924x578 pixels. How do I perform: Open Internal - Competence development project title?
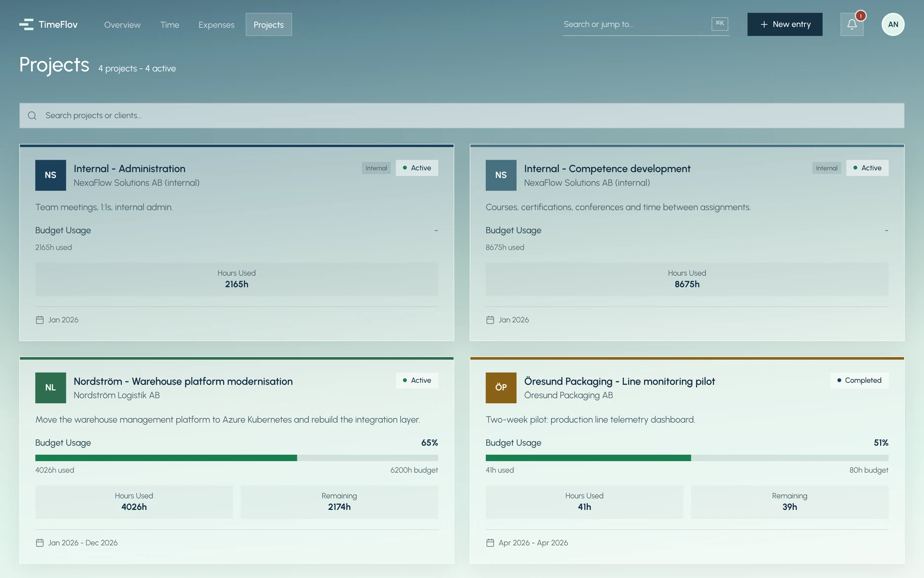pos(607,169)
